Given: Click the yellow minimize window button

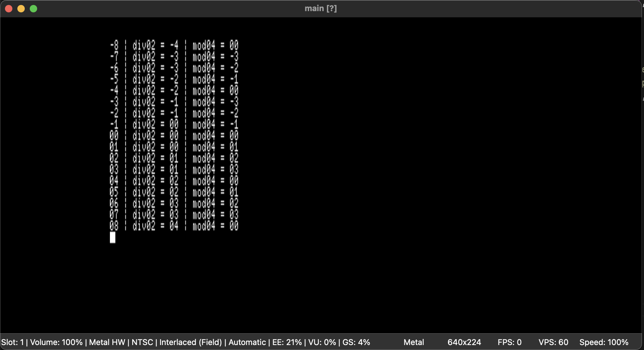Looking at the screenshot, I should [x=21, y=9].
